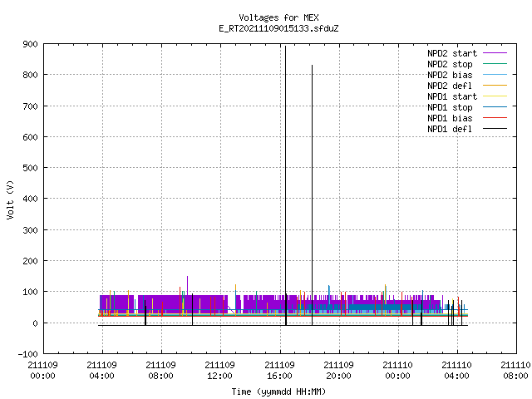This screenshot has height=399, width=532.
Task: Select the 'NPD1 bias' legend label
Action: click(x=450, y=118)
